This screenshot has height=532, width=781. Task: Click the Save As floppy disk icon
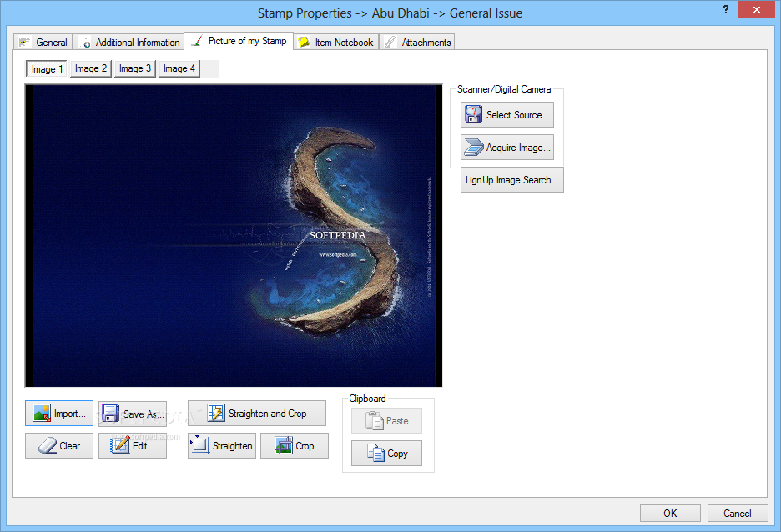110,413
